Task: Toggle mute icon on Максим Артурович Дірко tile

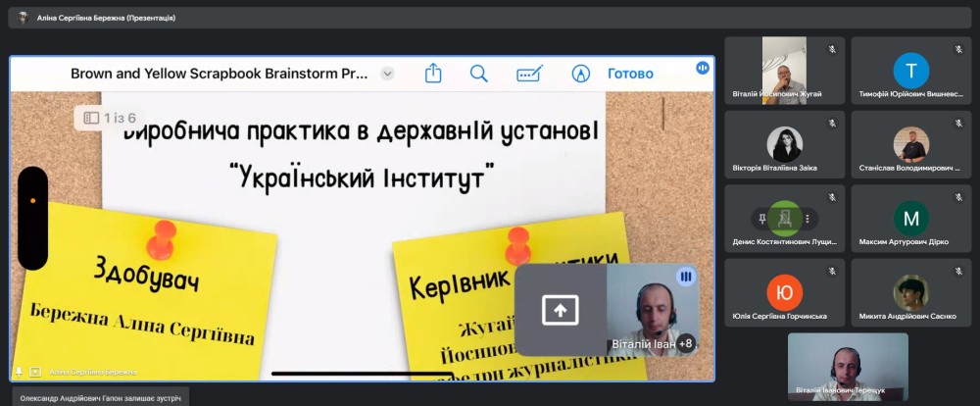Action: point(958,197)
